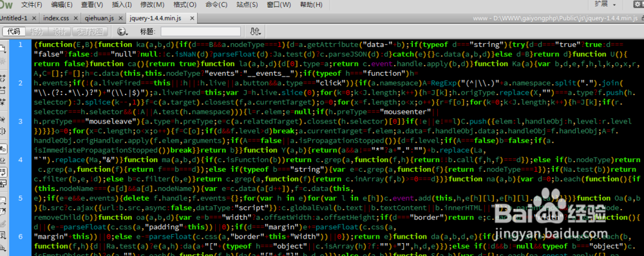Click the Select Parent Tag icon
The height and width of the screenshot is (256, 644).
click(x=3, y=120)
